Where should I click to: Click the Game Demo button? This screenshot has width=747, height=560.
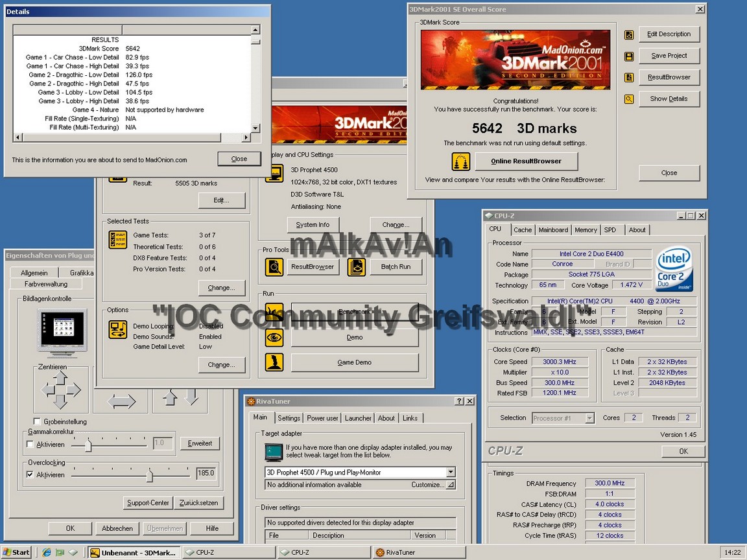(355, 363)
